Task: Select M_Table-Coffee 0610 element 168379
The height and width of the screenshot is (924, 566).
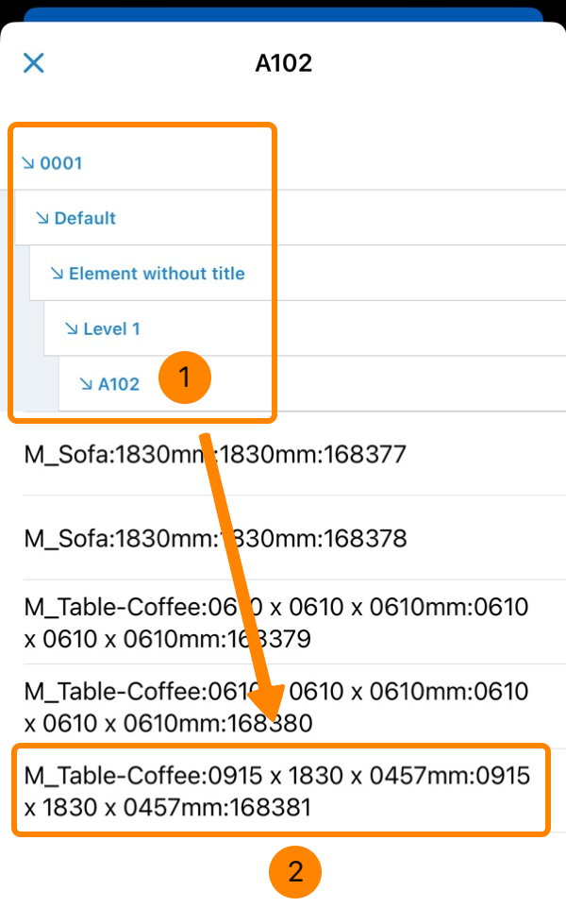Action: tap(276, 623)
